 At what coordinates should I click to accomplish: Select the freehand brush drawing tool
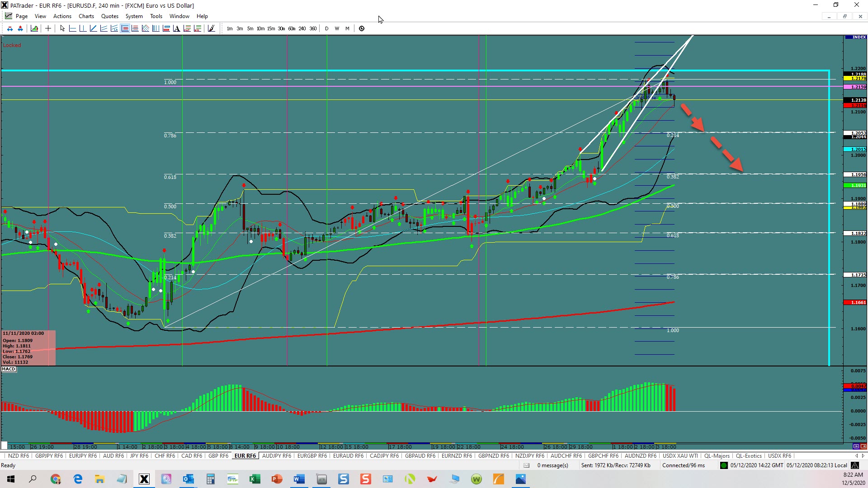pyautogui.click(x=211, y=28)
